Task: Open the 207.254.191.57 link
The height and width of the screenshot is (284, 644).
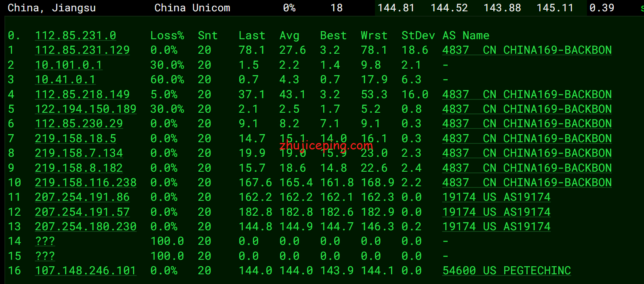Action: click(82, 212)
